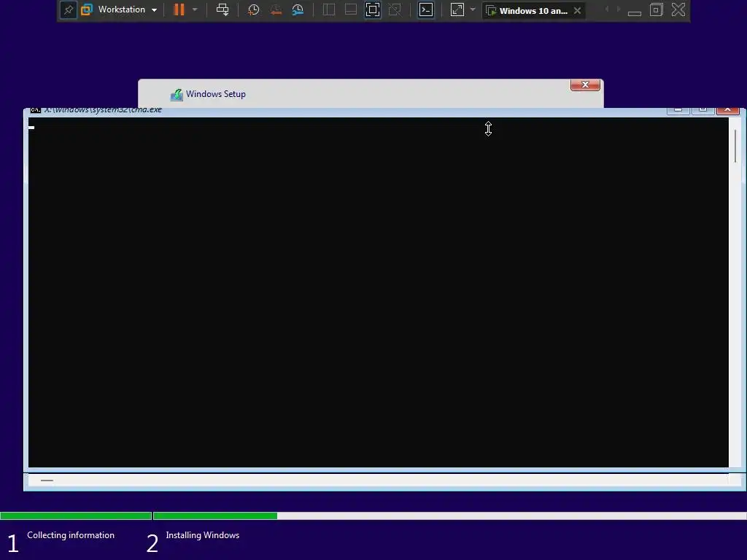Close the Windows Setup dialog
The image size is (747, 560).
[585, 85]
